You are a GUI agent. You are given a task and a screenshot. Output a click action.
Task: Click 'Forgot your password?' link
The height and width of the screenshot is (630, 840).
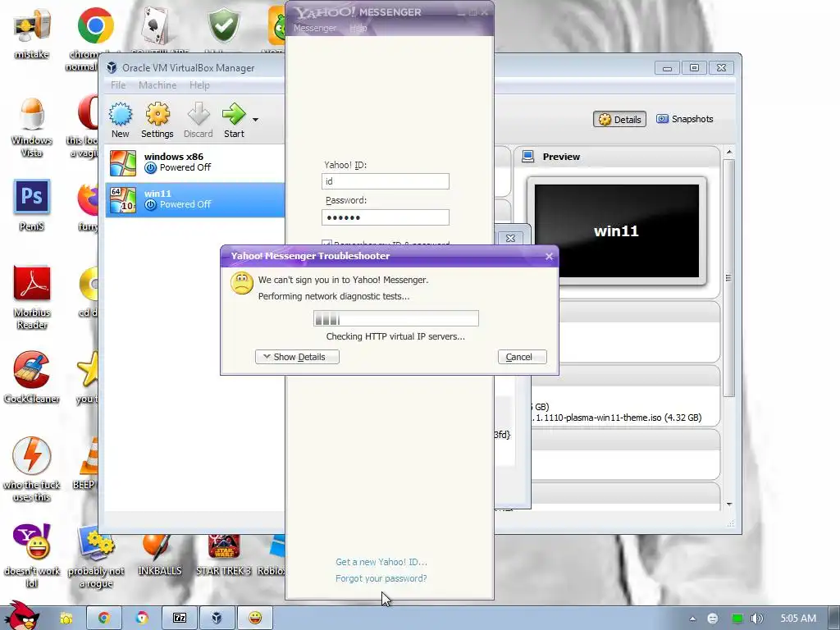pos(381,578)
